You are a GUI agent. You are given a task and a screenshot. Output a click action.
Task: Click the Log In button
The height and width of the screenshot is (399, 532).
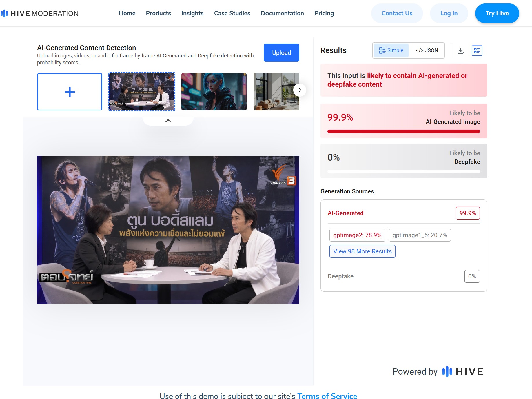(x=449, y=13)
